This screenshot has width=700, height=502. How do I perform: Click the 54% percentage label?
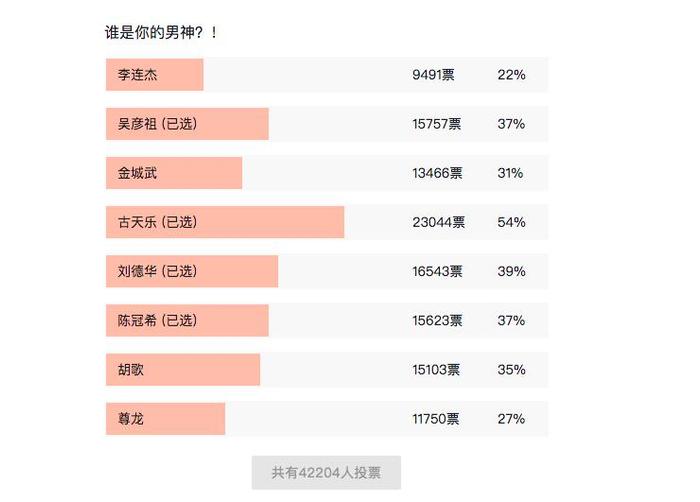pyautogui.click(x=512, y=222)
